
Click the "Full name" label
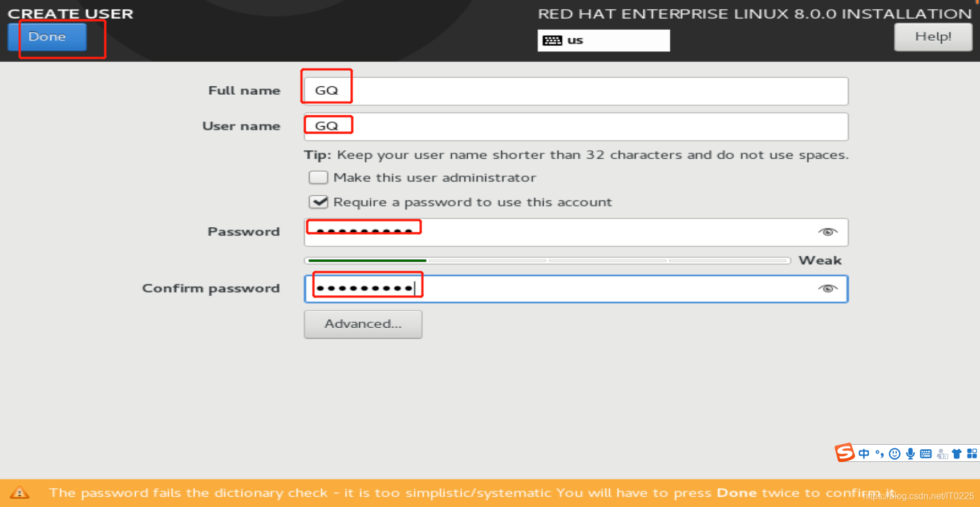pyautogui.click(x=244, y=91)
